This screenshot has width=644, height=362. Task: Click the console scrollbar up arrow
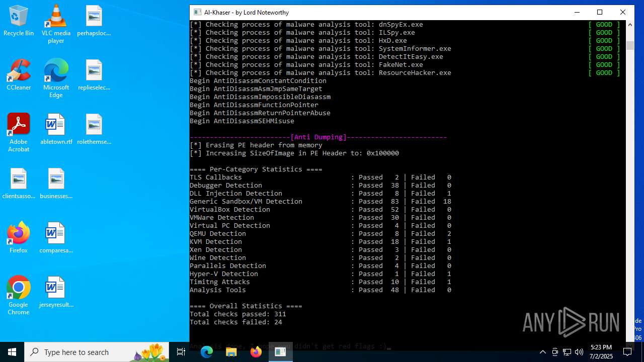630,24
